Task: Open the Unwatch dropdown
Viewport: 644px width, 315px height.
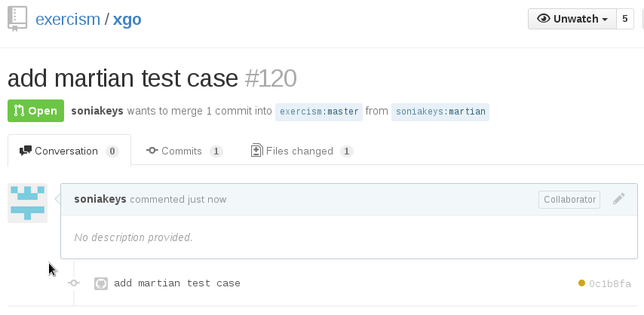Action: click(x=572, y=19)
